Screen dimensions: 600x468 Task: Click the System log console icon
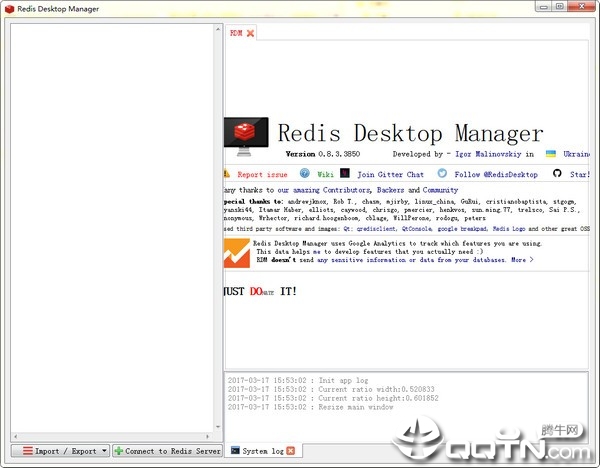click(x=235, y=450)
